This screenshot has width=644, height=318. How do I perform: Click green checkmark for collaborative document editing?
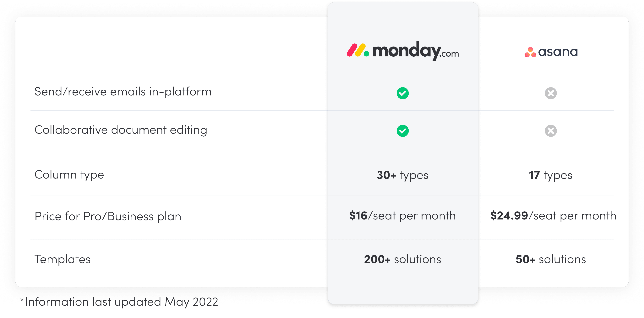(402, 131)
